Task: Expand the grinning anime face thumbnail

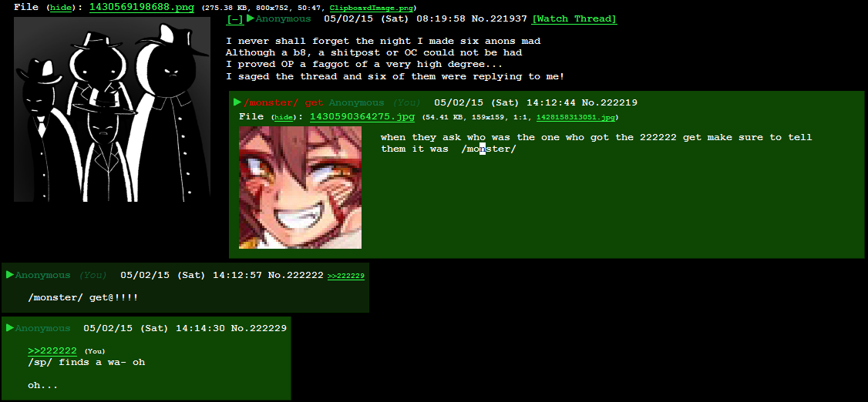Action: [300, 187]
